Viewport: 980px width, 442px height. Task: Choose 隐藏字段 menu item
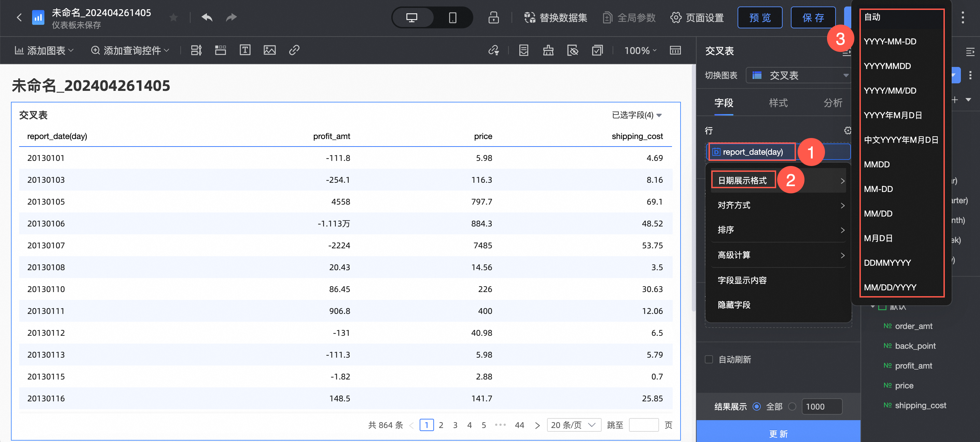[778, 305]
